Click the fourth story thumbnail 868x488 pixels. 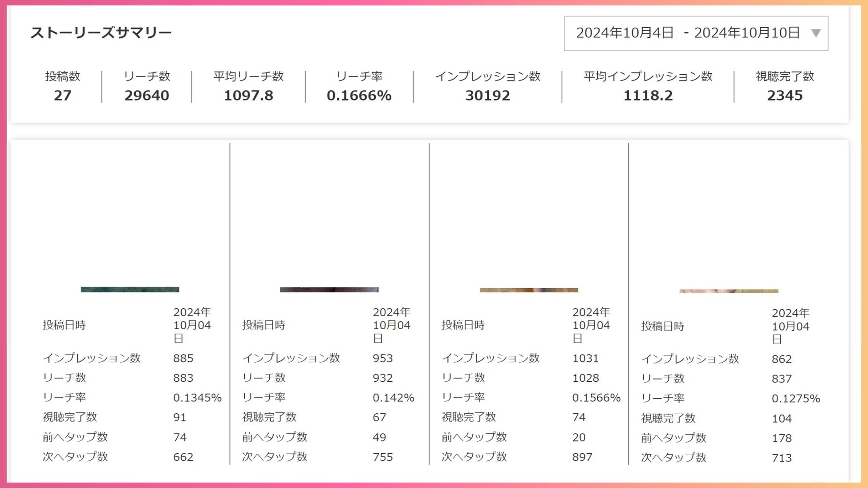(x=729, y=291)
